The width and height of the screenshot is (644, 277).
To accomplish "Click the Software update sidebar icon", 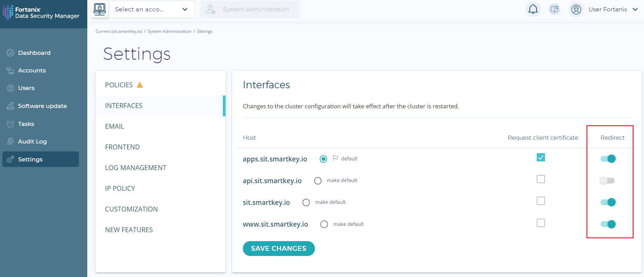I will pyautogui.click(x=10, y=106).
